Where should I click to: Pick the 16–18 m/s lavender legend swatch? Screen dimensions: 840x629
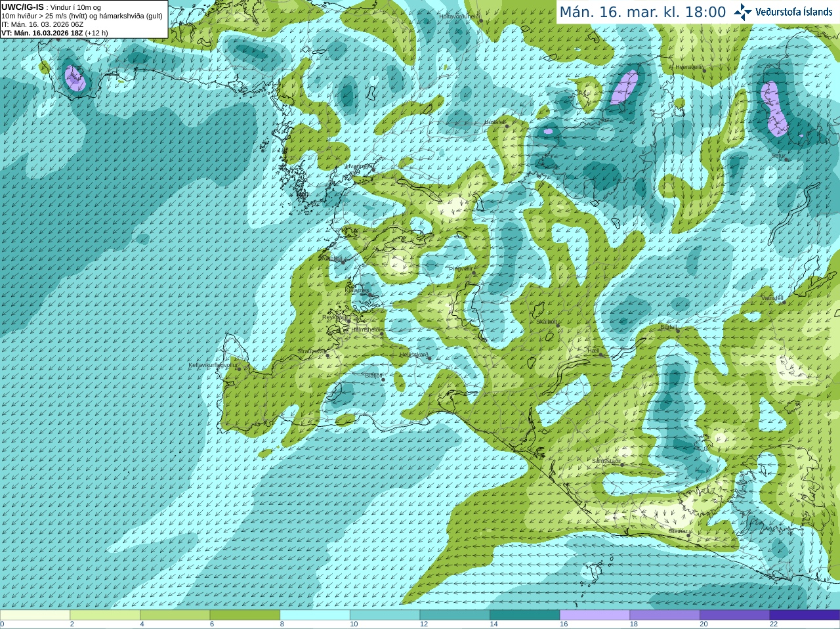point(595,615)
